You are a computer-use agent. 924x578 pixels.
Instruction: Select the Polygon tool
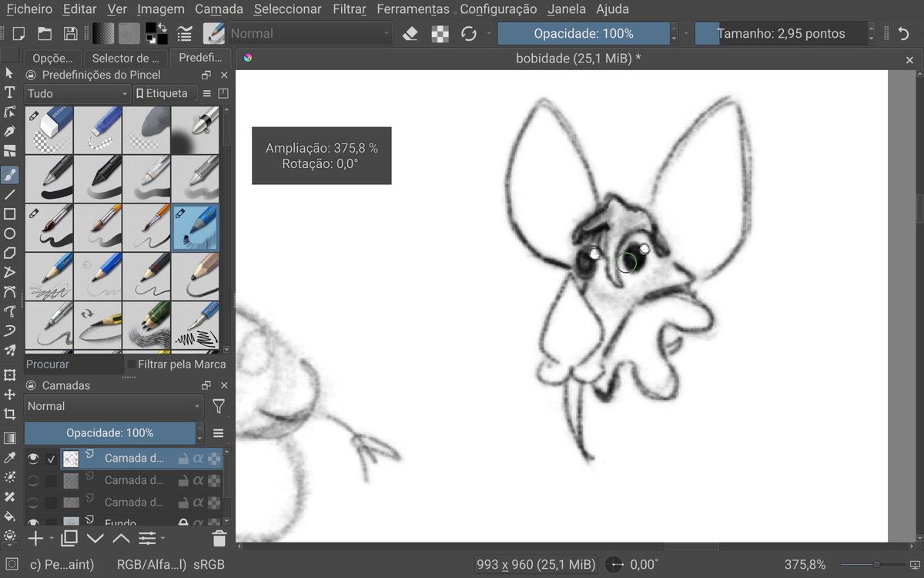9,253
